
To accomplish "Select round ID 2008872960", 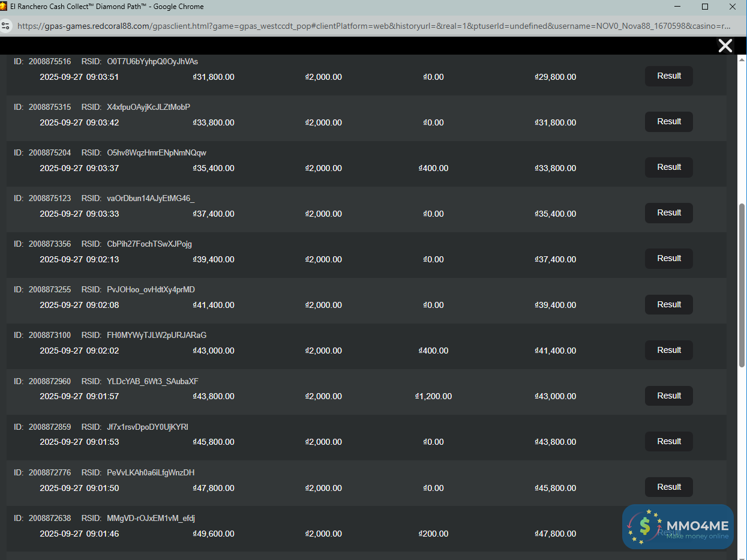I will click(50, 382).
